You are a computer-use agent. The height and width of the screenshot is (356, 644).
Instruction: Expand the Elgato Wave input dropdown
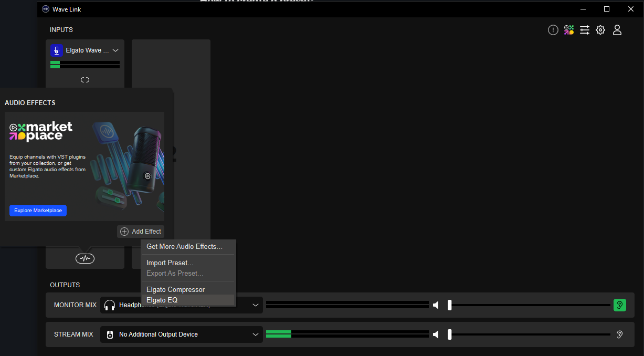pyautogui.click(x=115, y=50)
